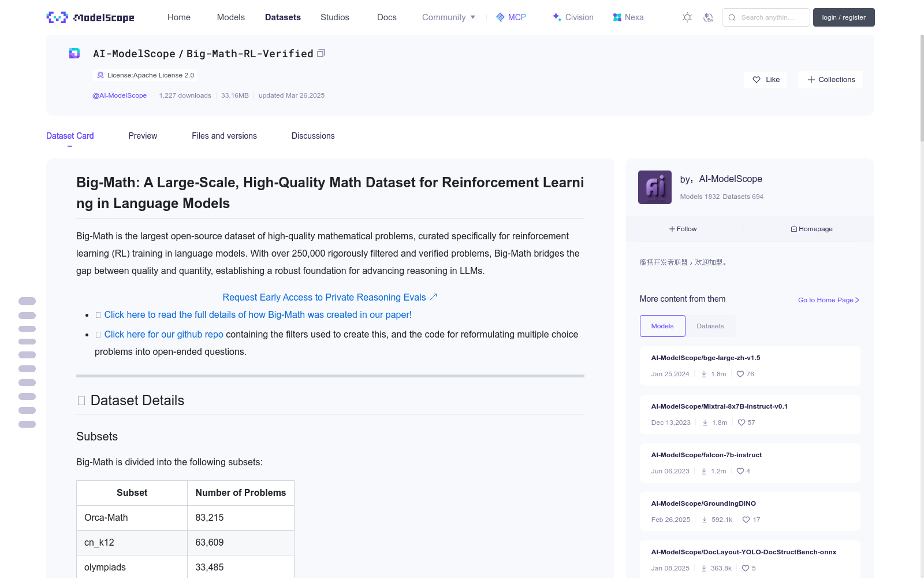Open Models in the top navigation
This screenshot has height=578, width=924.
pyautogui.click(x=231, y=17)
